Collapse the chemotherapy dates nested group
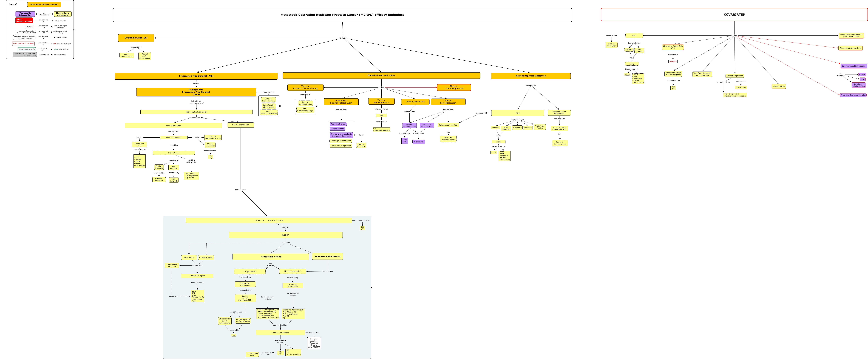Image resolution: width=868 pixels, height=359 pixels. (316, 107)
